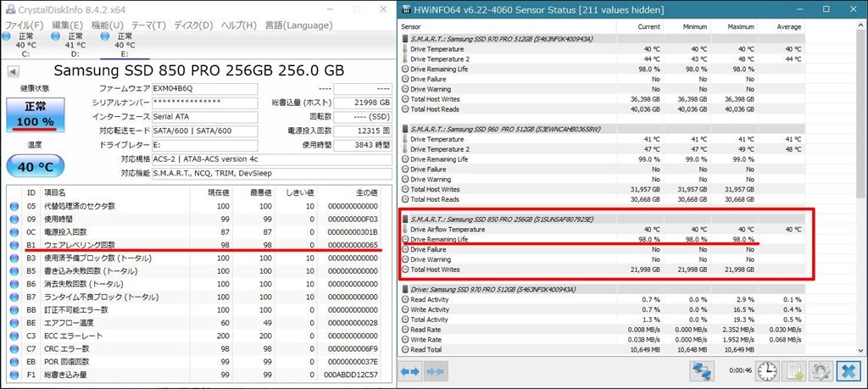
Task: Select the Samsung SSD 850 PRO S.M.A.R.T. group header
Action: tap(603, 220)
